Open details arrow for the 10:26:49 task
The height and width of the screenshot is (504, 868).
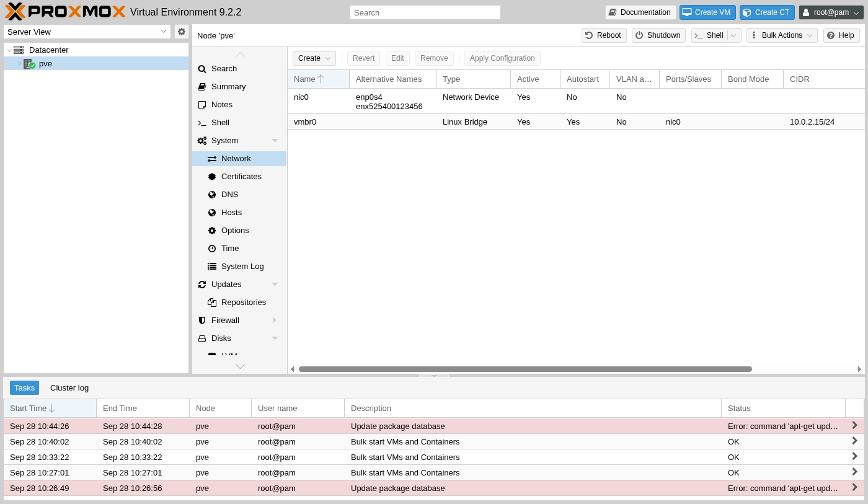click(x=854, y=487)
